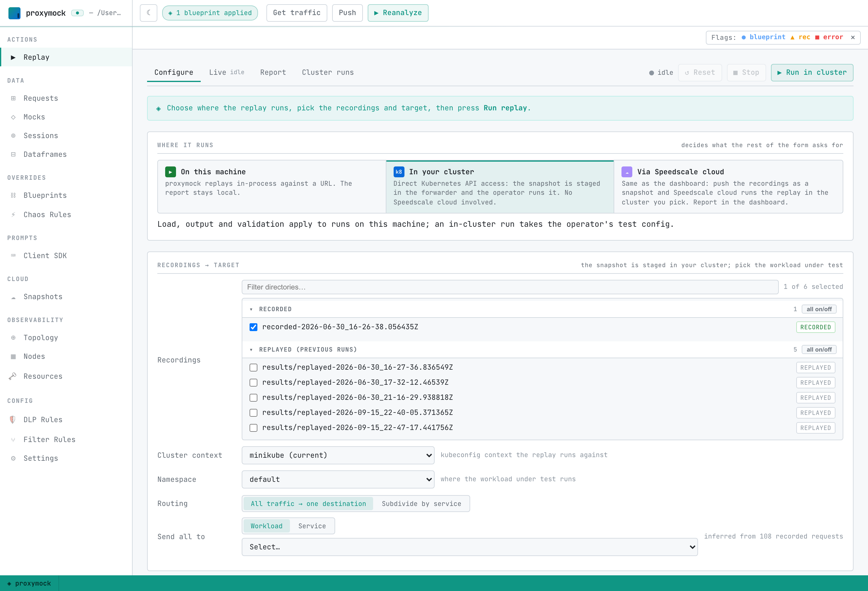
Task: Check replayed-2026-09-15_22-47-17 checkbox
Action: [x=253, y=428]
